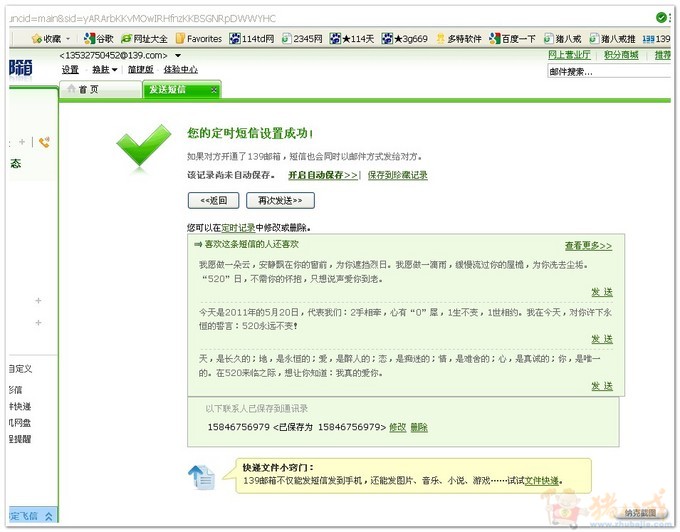Open 设置 settings menu
Viewport: 680px width, 532px height.
70,69
